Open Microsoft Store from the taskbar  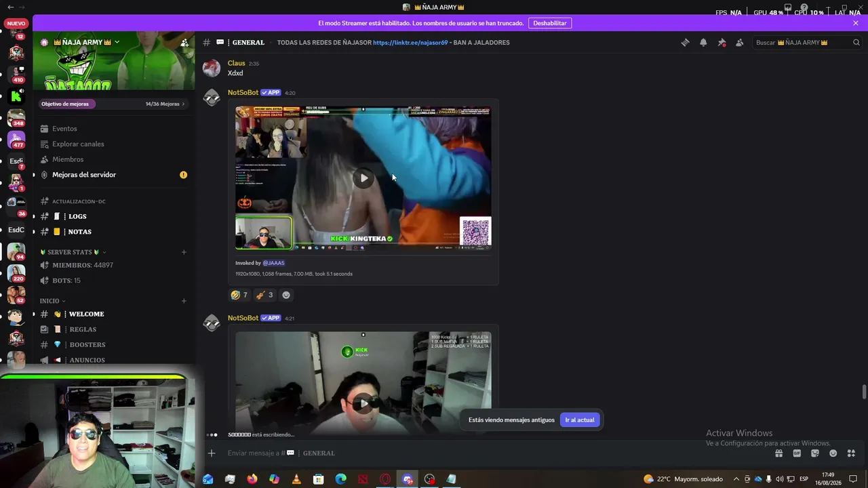(319, 479)
